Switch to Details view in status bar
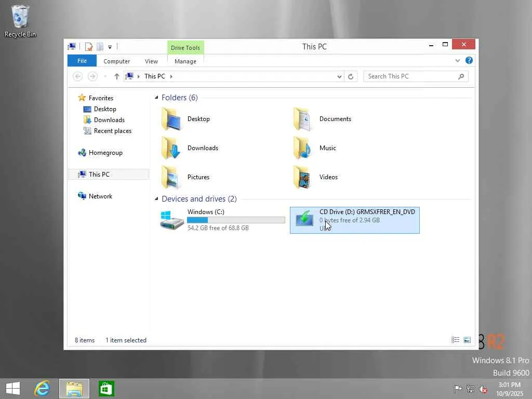The height and width of the screenshot is (399, 532). (x=455, y=340)
